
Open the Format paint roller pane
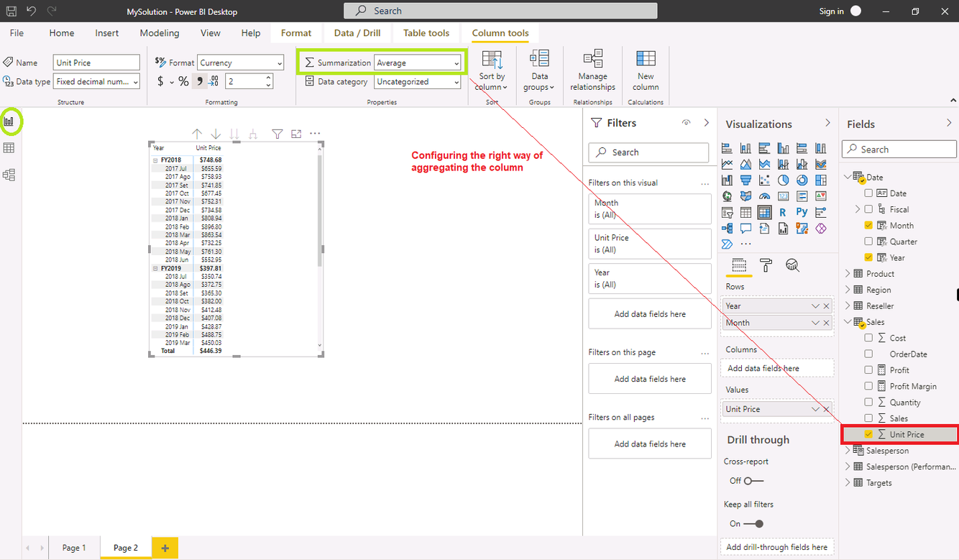766,265
